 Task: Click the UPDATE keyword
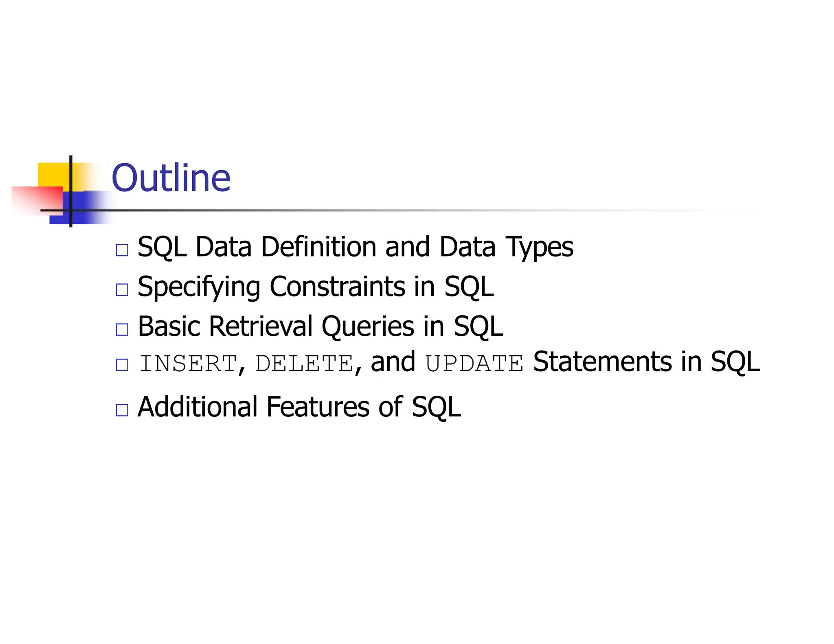(x=474, y=364)
